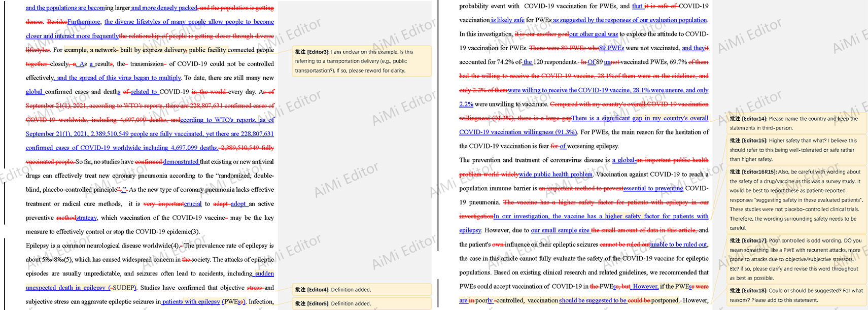Click the deleted text 'very important'
This screenshot has height=310, width=868.
(x=163, y=204)
